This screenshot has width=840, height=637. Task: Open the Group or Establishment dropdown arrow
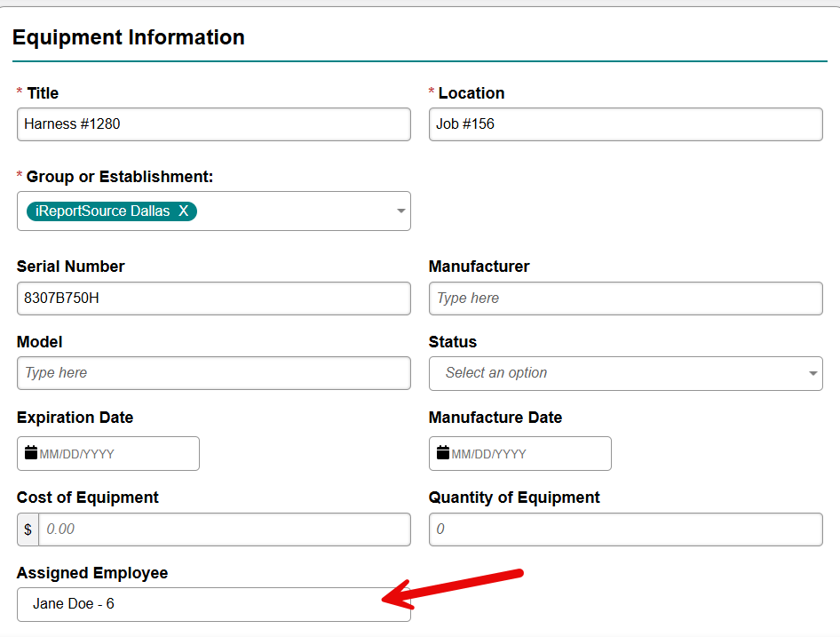(400, 211)
